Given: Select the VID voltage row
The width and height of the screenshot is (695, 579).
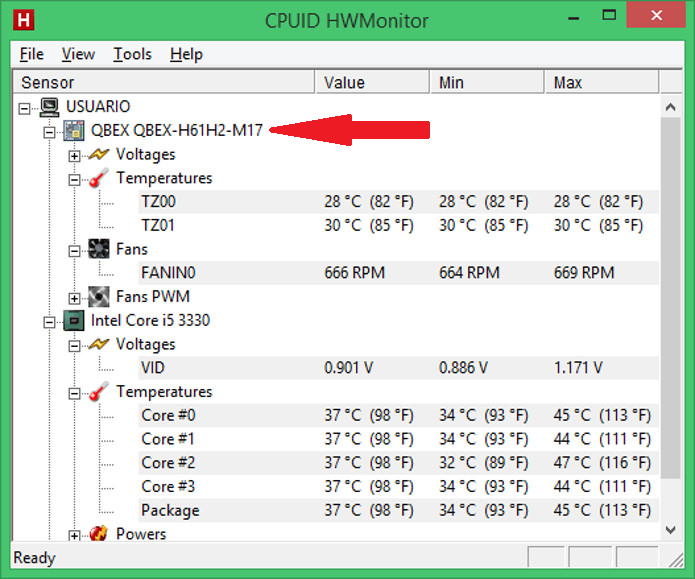Looking at the screenshot, I should tap(398, 368).
